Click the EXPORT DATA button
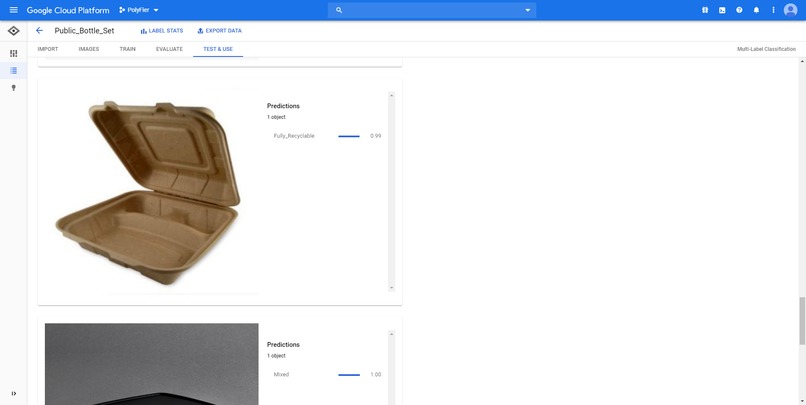Image resolution: width=806 pixels, height=405 pixels. (219, 31)
